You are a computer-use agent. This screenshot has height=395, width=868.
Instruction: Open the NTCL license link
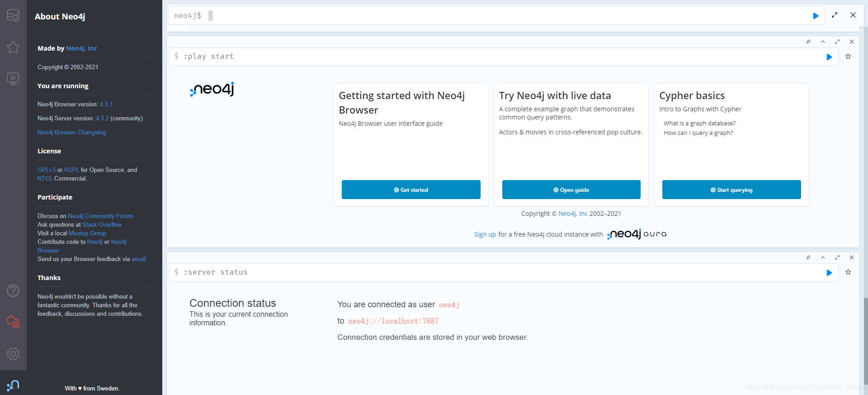45,179
